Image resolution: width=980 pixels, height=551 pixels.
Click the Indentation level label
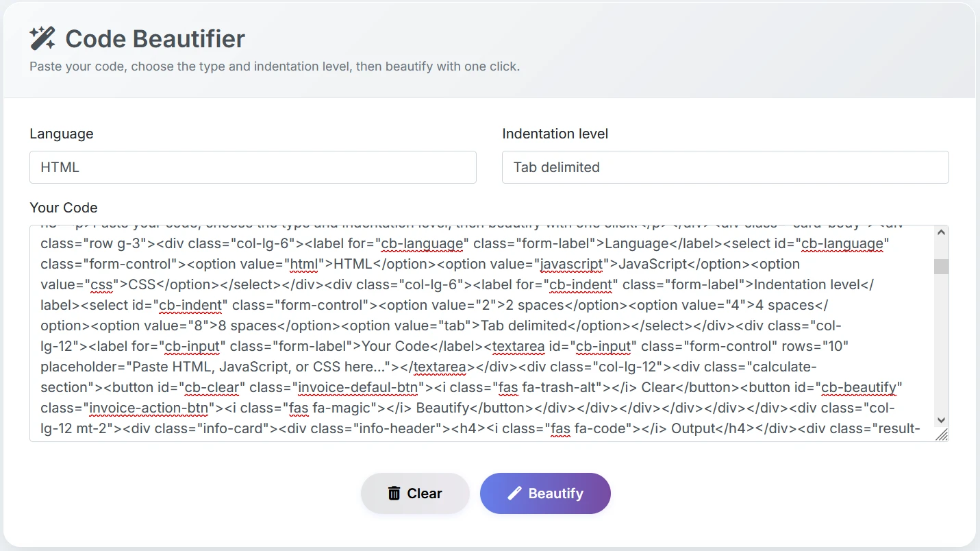coord(555,134)
